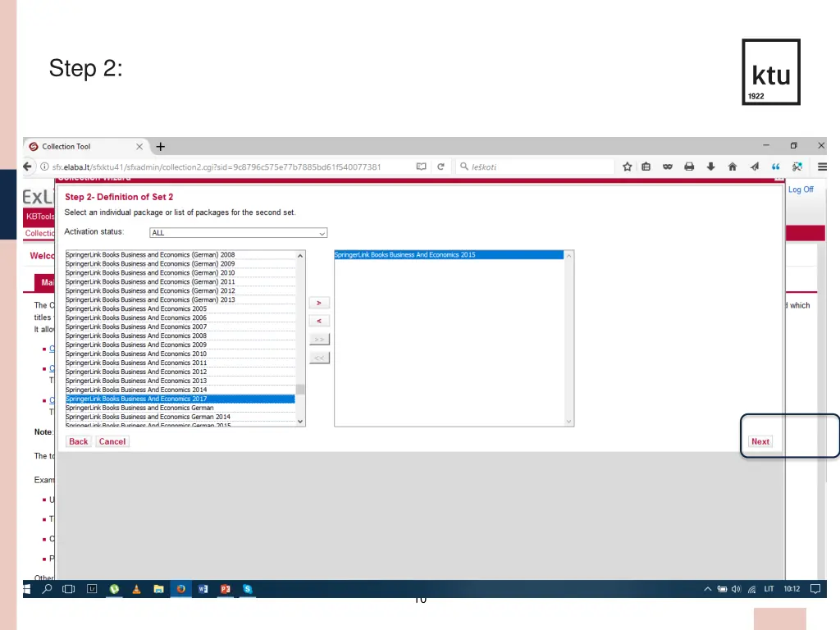Click the Pocket mask icon in toolbar
This screenshot has height=630, width=840.
pos(668,167)
